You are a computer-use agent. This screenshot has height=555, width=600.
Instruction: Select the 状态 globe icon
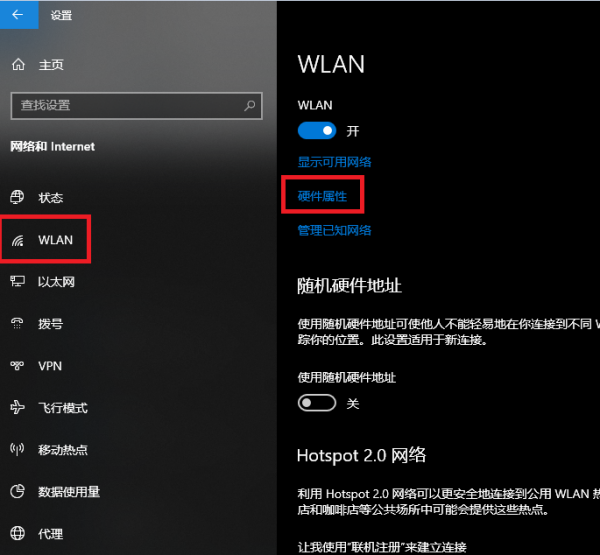pyautogui.click(x=17, y=197)
